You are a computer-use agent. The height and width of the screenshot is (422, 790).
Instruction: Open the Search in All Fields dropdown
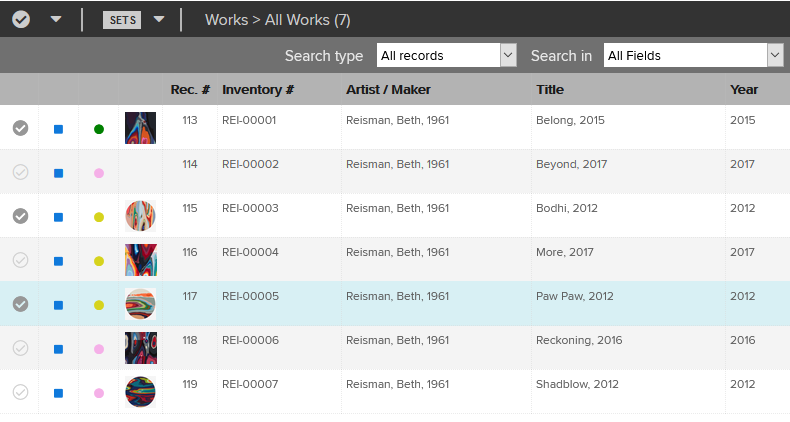point(692,55)
